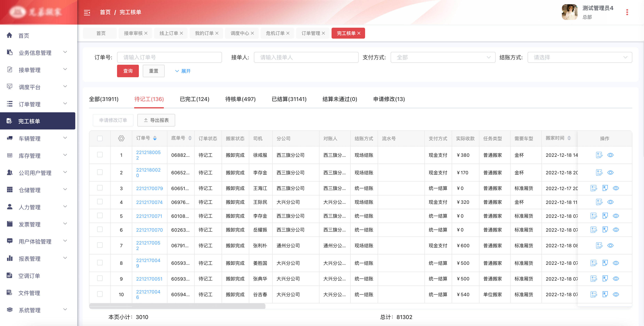Click the record-work icon for order 2212180052

tap(599, 155)
